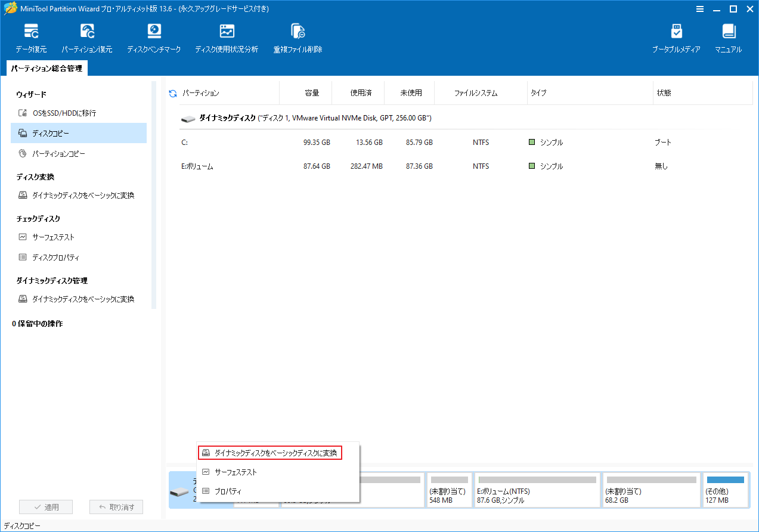Open ディスクプロパティ in the sidebar
This screenshot has height=532, width=759.
pos(79,258)
